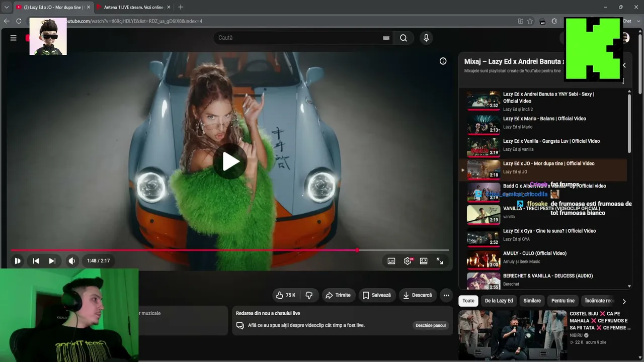This screenshot has height=362, width=644.
Task: Click the video info card icon
Action: click(443, 61)
